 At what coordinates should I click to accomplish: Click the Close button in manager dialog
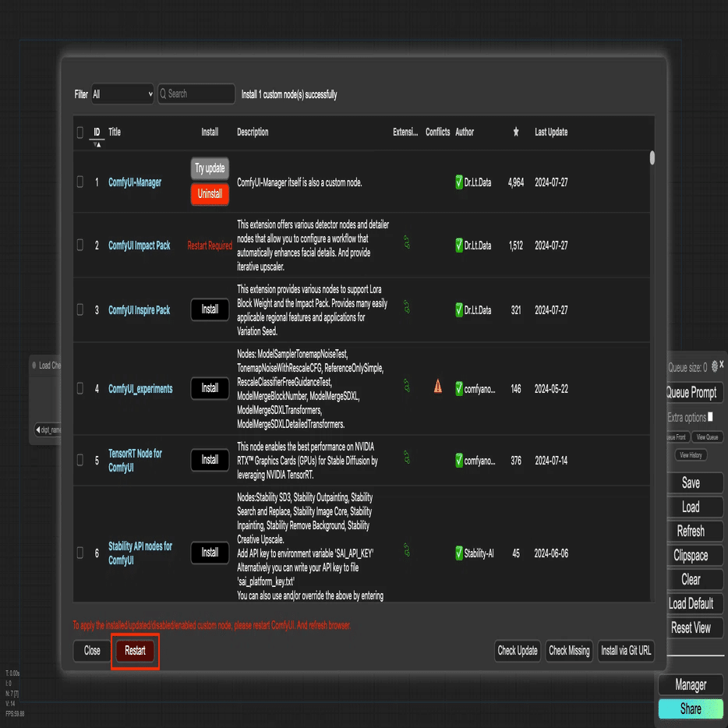[x=92, y=651]
